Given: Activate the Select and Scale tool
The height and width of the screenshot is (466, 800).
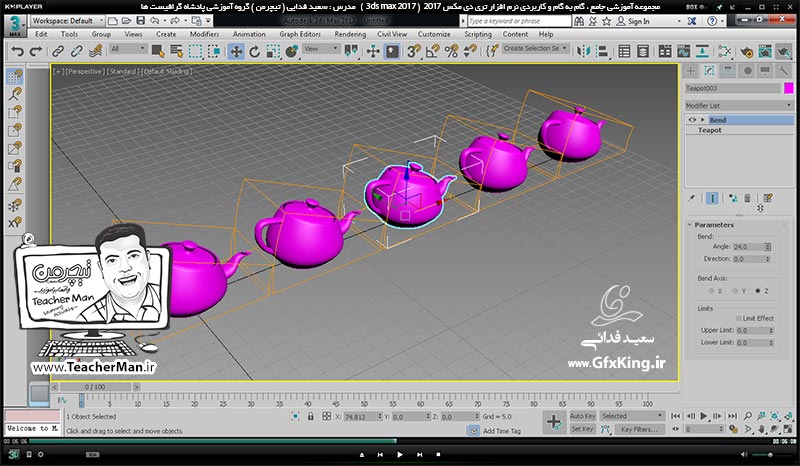Looking at the screenshot, I should (x=273, y=51).
